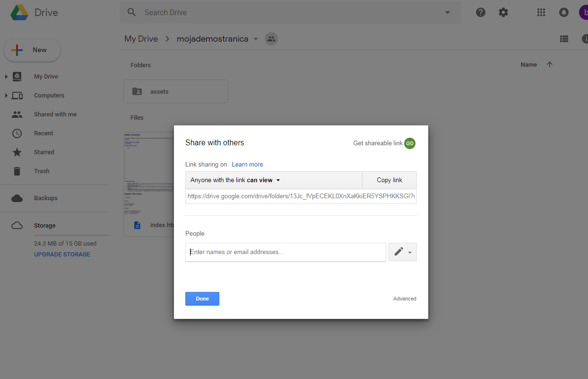
Task: Open the notifications bell
Action: click(x=564, y=13)
